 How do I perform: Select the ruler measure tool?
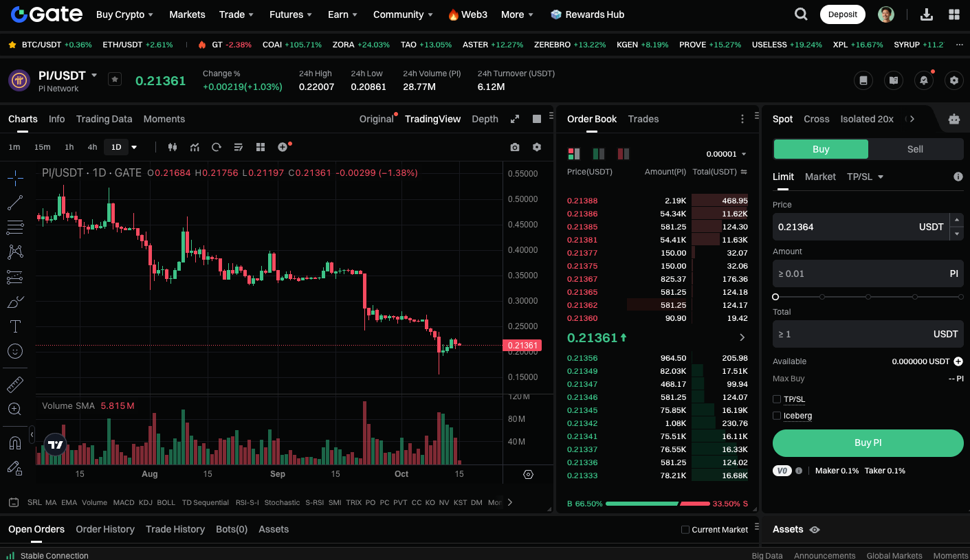pyautogui.click(x=15, y=384)
